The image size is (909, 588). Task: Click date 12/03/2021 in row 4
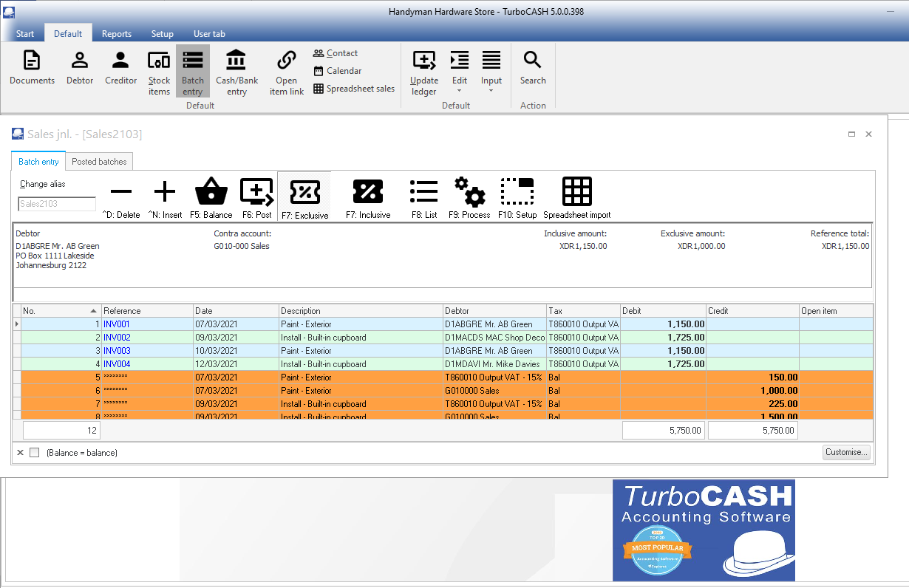[x=236, y=364]
